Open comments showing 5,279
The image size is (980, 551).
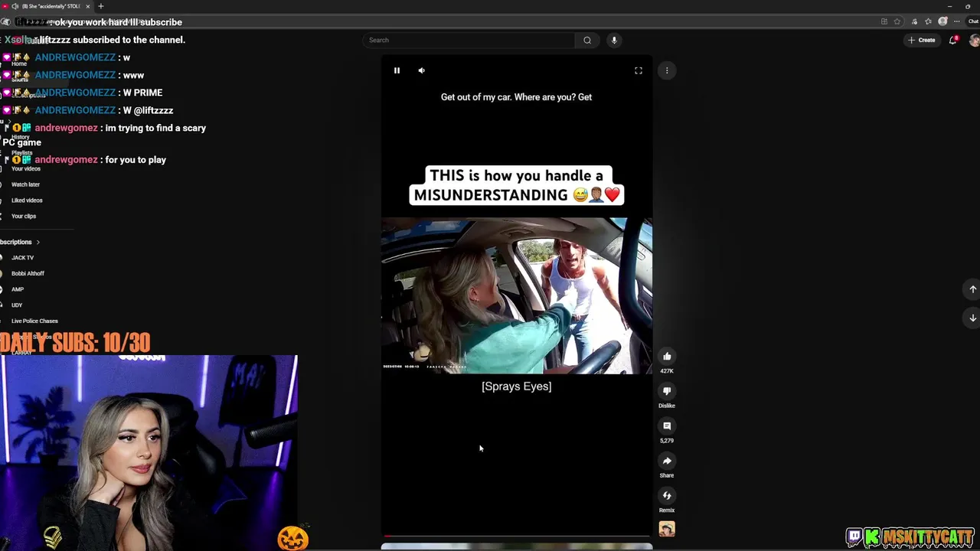click(667, 426)
